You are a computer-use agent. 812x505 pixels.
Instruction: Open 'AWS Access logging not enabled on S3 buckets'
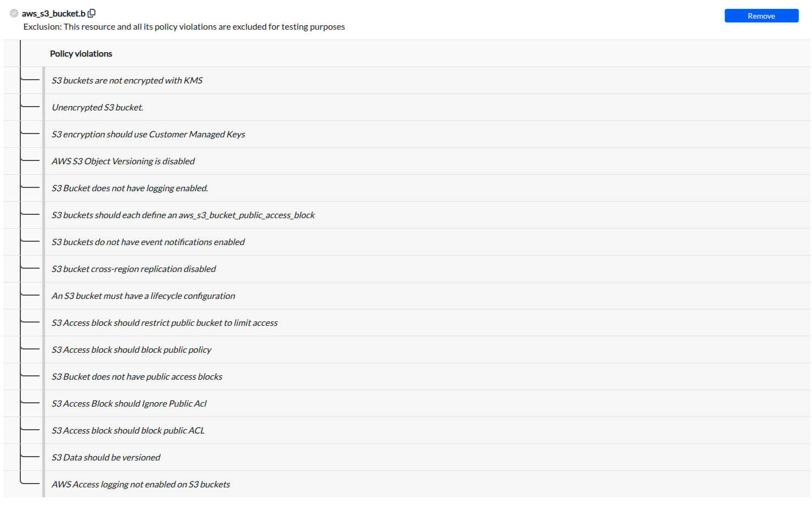coord(141,485)
